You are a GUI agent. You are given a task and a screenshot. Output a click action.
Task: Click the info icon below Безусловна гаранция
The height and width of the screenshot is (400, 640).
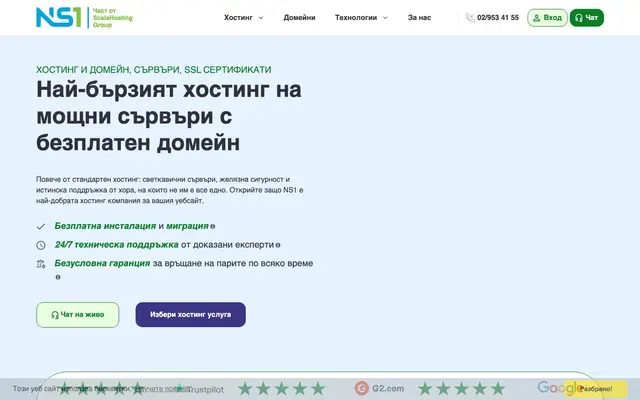pos(58,277)
